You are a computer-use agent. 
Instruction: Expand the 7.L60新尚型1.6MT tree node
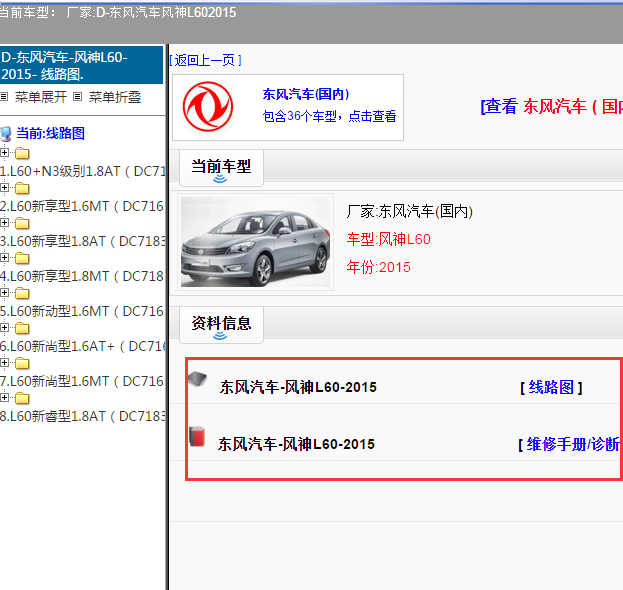[x=4, y=362]
